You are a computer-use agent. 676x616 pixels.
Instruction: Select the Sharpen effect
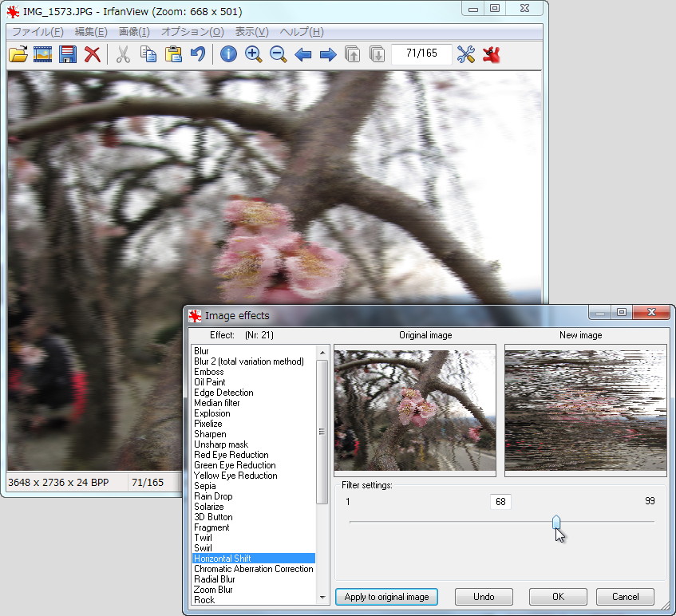[210, 433]
